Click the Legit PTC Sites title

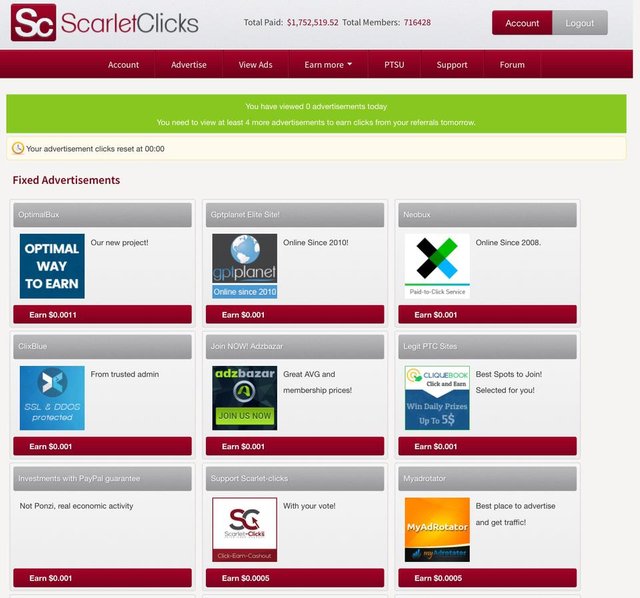pos(487,347)
